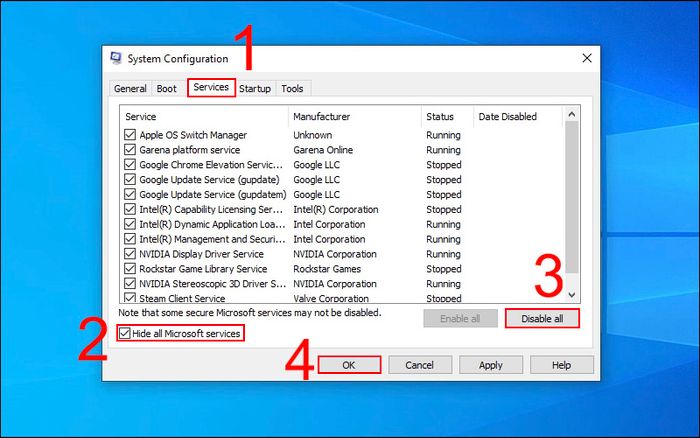
Task: Close the System Configuration dialog
Action: point(587,58)
